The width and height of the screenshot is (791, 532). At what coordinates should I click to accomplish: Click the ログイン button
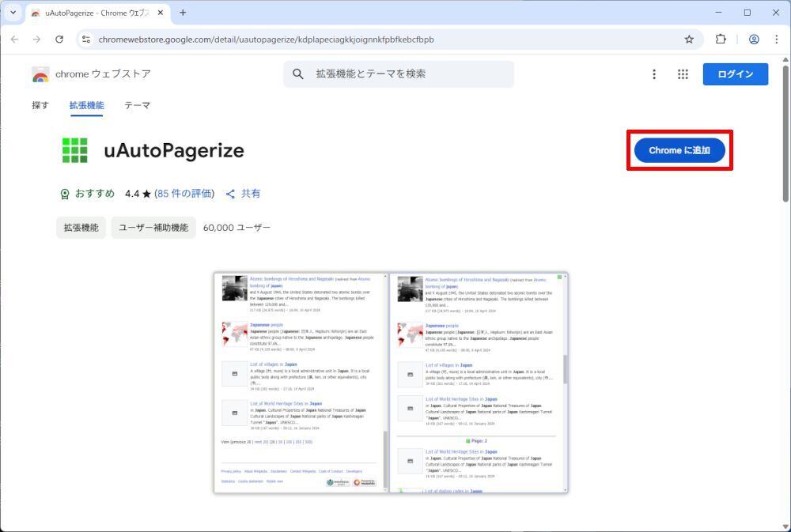736,74
